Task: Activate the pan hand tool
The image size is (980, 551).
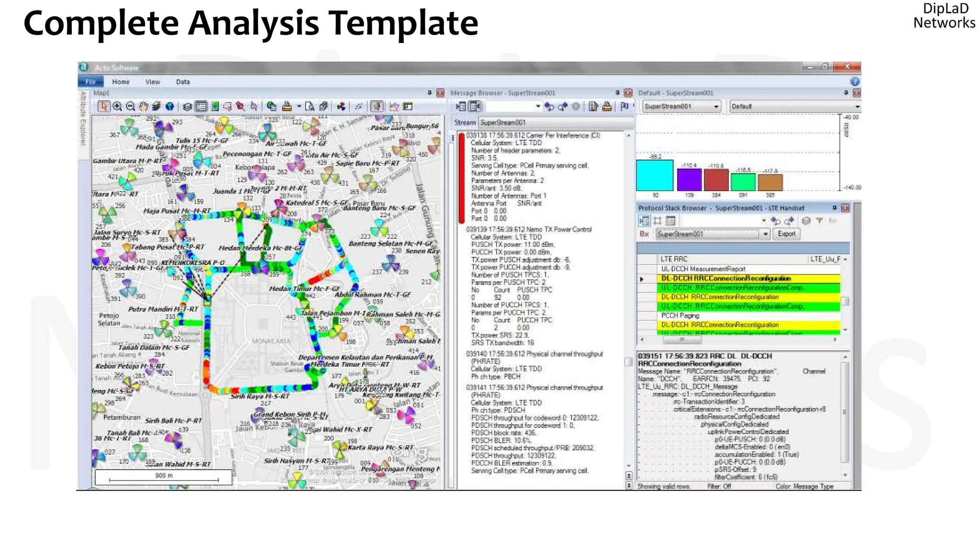Action: (144, 107)
